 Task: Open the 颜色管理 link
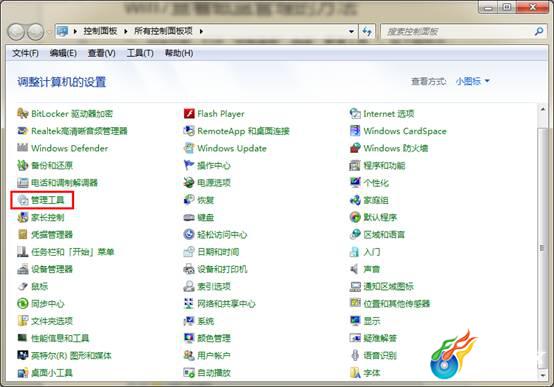click(x=214, y=338)
